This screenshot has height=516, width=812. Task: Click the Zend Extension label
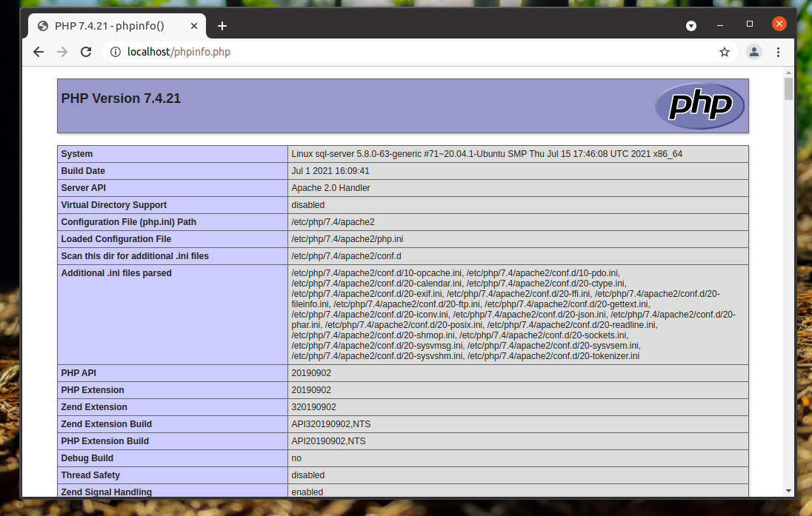[94, 407]
